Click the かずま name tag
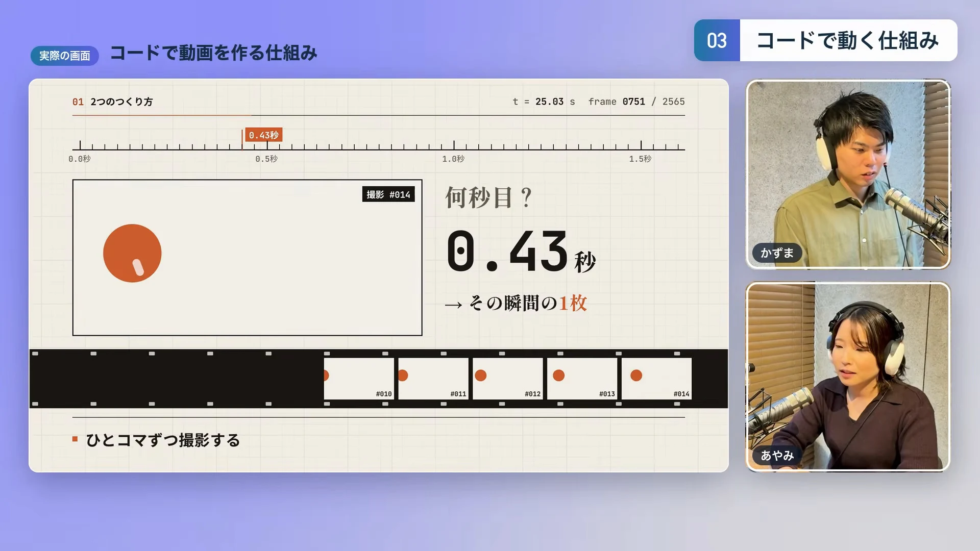 (777, 253)
